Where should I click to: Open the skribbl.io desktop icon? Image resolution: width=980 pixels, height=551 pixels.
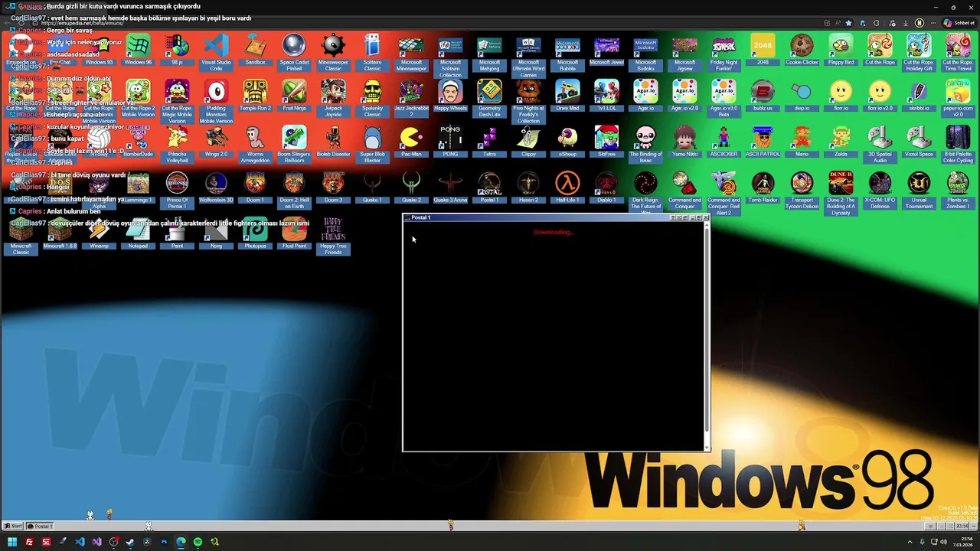coord(919,95)
